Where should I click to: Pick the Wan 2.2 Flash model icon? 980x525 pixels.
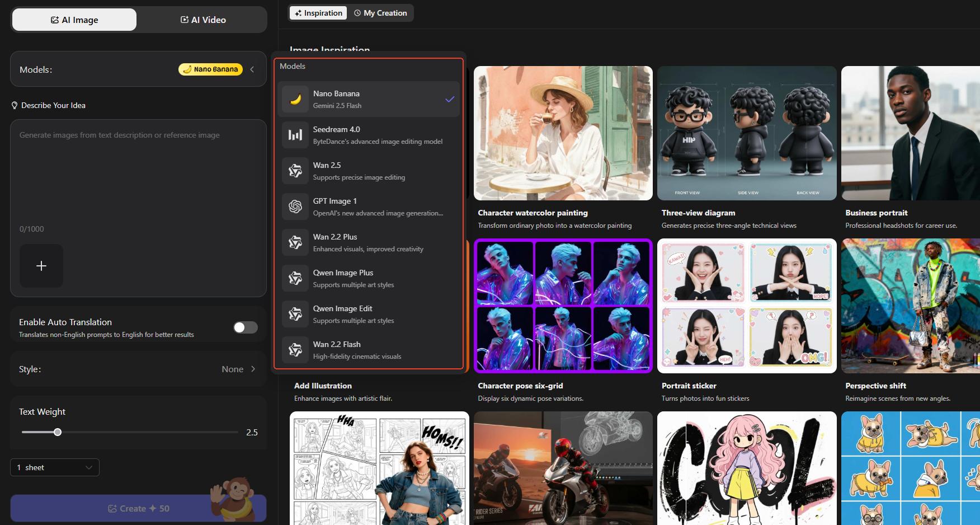[295, 350]
